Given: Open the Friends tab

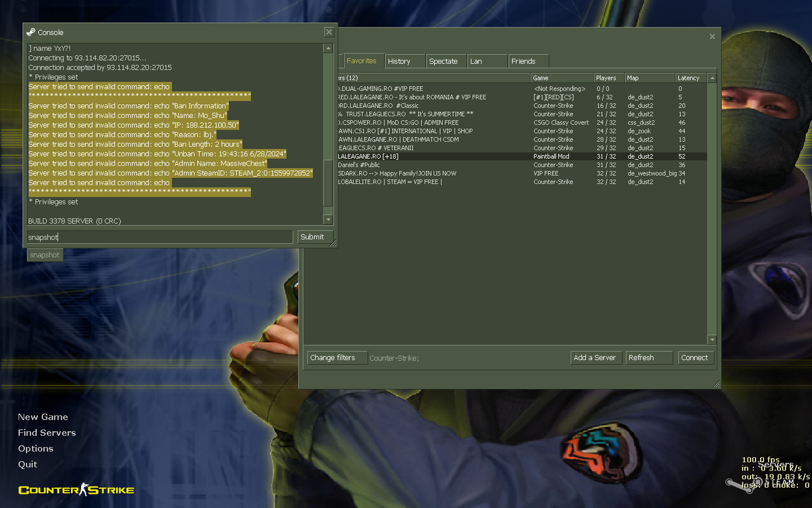Looking at the screenshot, I should (x=528, y=61).
